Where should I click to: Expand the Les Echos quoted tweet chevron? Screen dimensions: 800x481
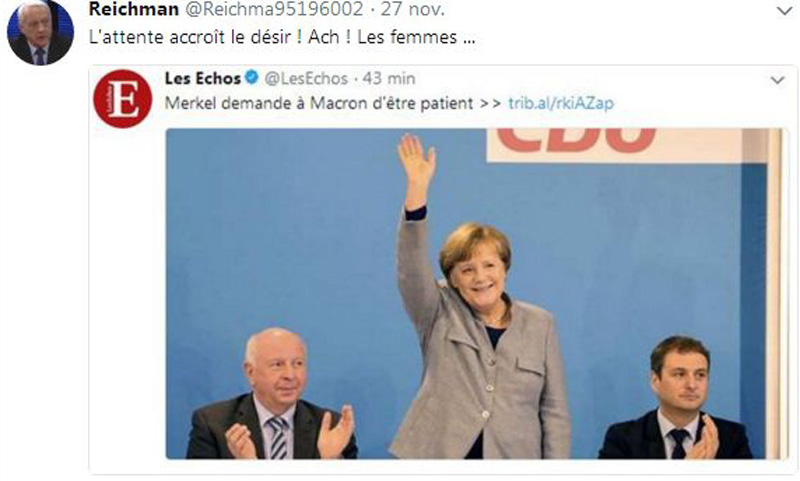tap(777, 80)
